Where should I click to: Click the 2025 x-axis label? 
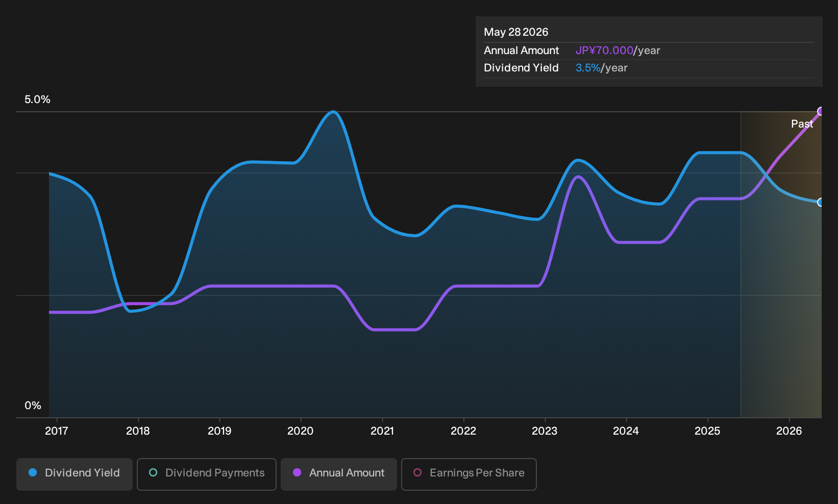click(707, 431)
